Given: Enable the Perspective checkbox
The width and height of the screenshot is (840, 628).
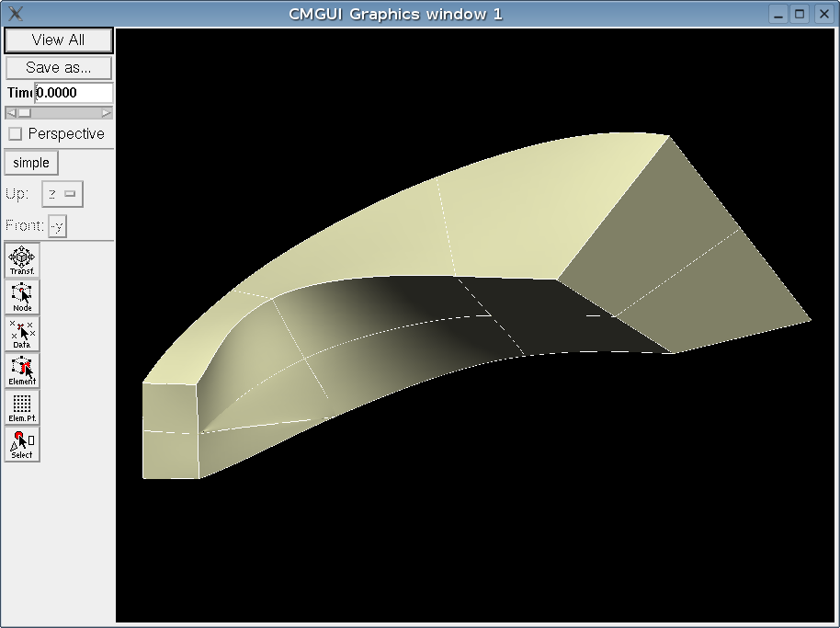Looking at the screenshot, I should pyautogui.click(x=15, y=134).
